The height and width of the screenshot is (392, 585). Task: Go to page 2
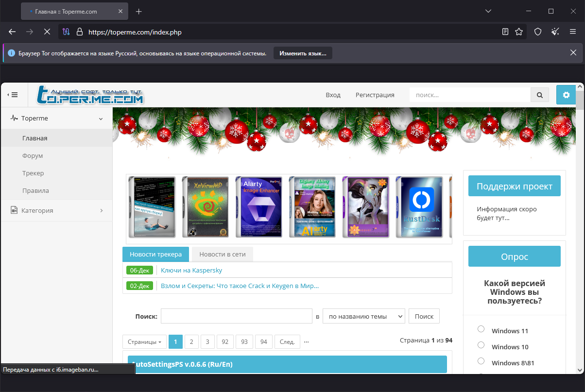coord(191,342)
